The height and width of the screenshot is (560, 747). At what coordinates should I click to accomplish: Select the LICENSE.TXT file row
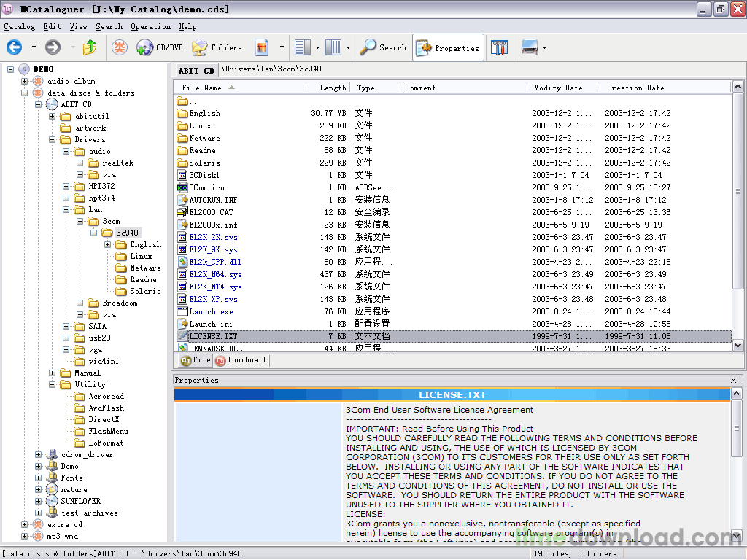click(214, 336)
